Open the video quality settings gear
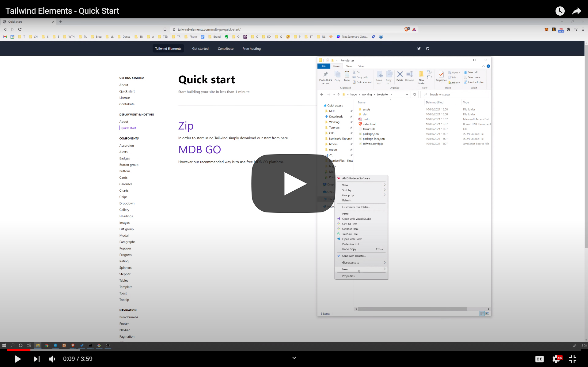 557,359
